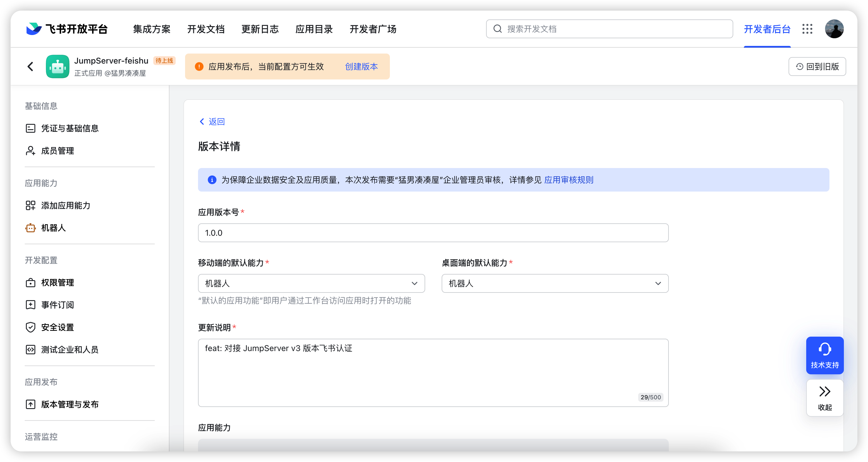The image size is (868, 462).
Task: Click the 应用版本号 input field
Action: pyautogui.click(x=433, y=233)
